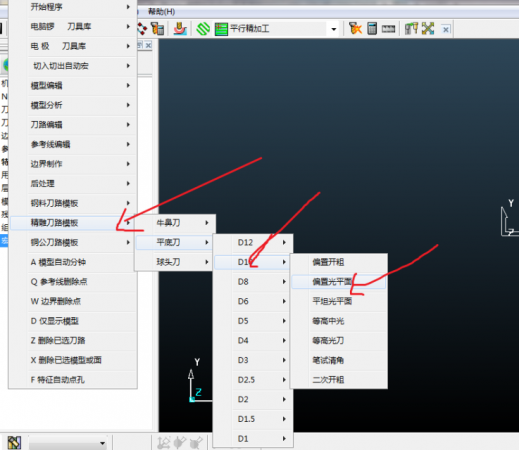Expand the D6 tool submenu
Image resolution: width=519 pixels, height=450 pixels.
click(x=253, y=301)
